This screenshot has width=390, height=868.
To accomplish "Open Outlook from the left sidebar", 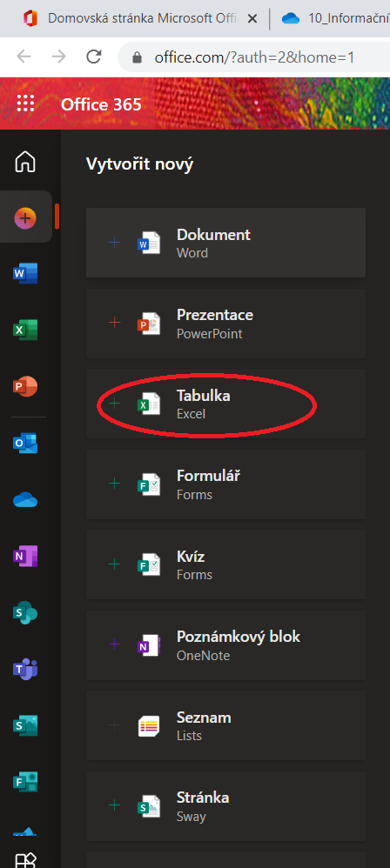I will pos(25,443).
